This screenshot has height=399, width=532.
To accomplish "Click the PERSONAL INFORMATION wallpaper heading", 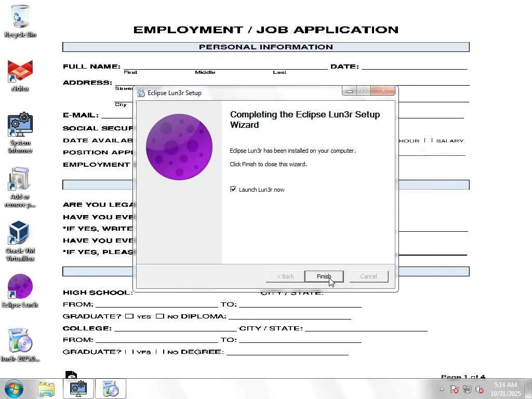I will coord(265,47).
